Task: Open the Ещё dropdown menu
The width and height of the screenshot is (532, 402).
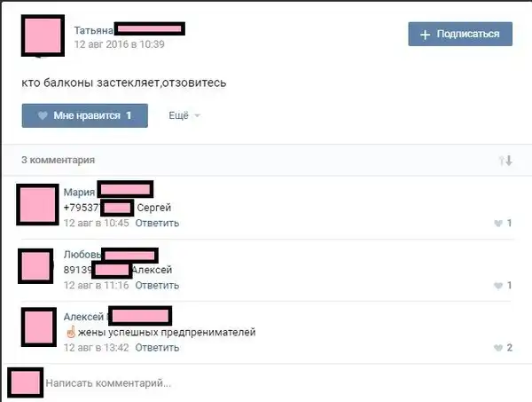Action: [184, 115]
